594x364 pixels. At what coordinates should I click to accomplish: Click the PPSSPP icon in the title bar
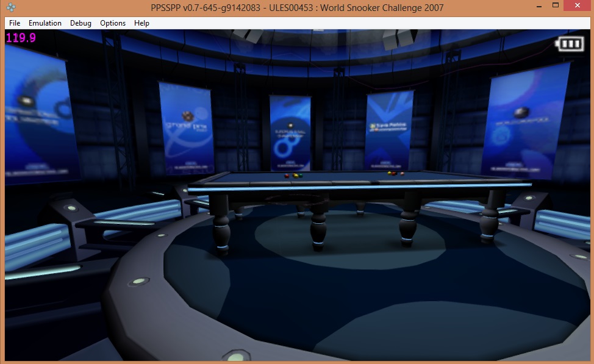coord(12,8)
